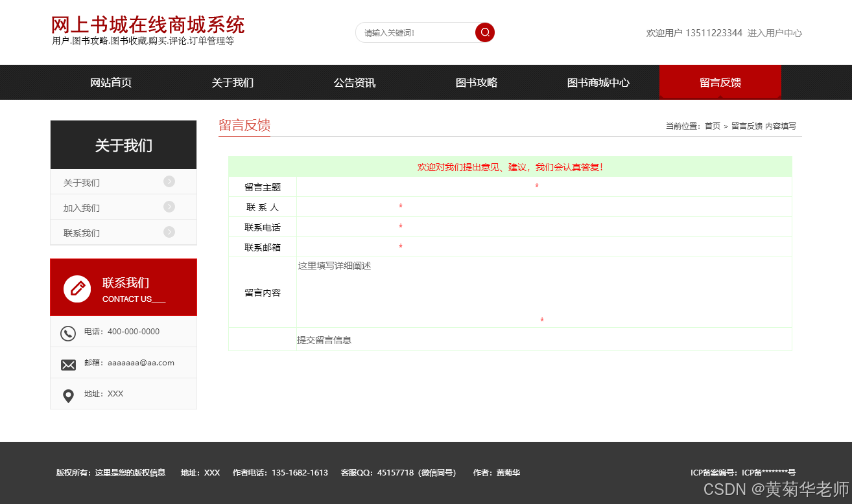The image size is (852, 504).
Task: Select 图书攻略 navigation item
Action: pos(477,82)
